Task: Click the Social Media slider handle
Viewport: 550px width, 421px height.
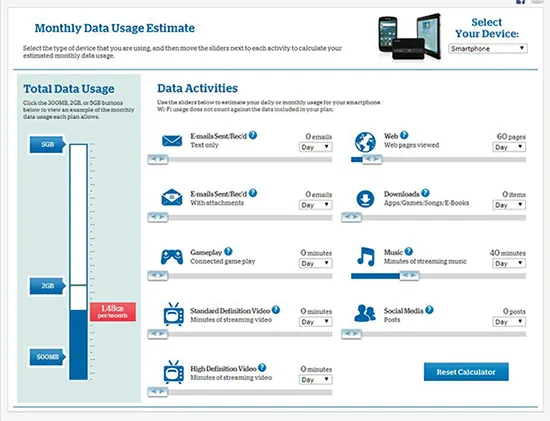Action: (351, 334)
